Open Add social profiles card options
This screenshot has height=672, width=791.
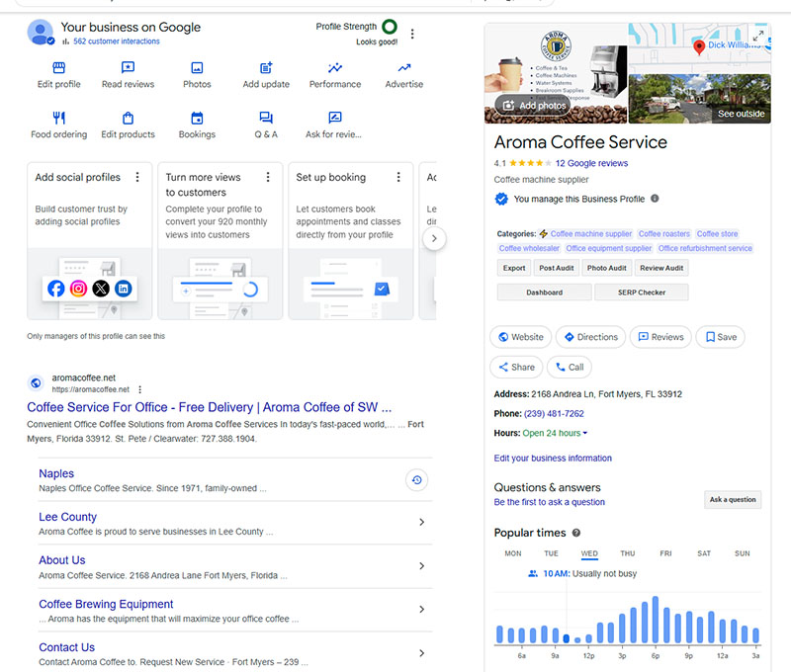137,177
